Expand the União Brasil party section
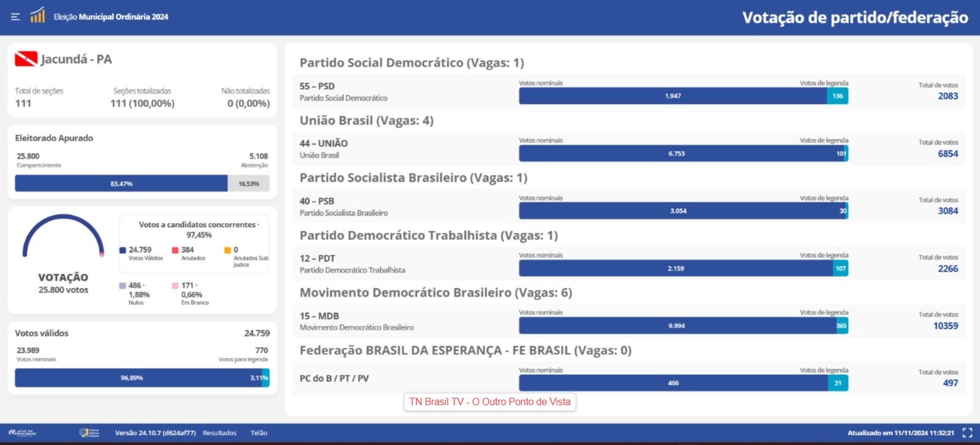Image resolution: width=980 pixels, height=445 pixels. click(366, 121)
